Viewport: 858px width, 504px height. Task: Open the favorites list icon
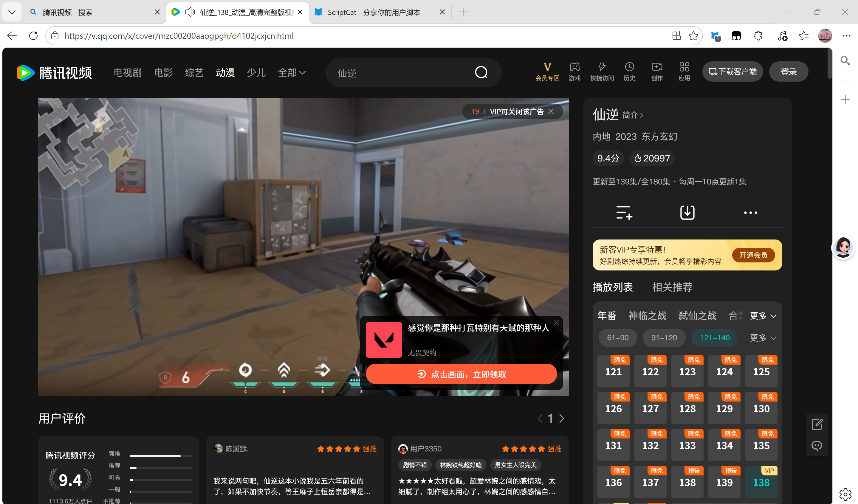coord(803,36)
